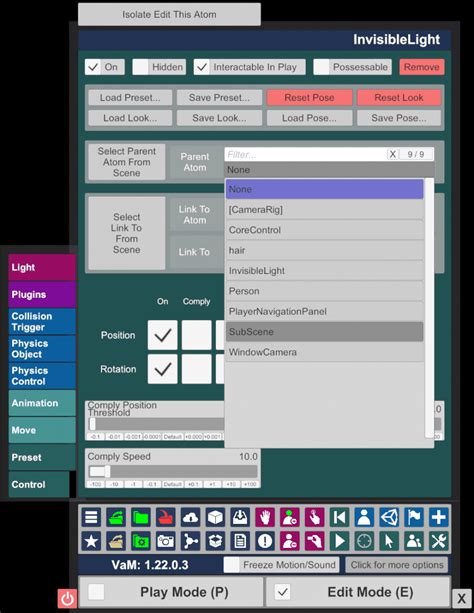
Task: Select Edit Mode (E)
Action: point(358,592)
